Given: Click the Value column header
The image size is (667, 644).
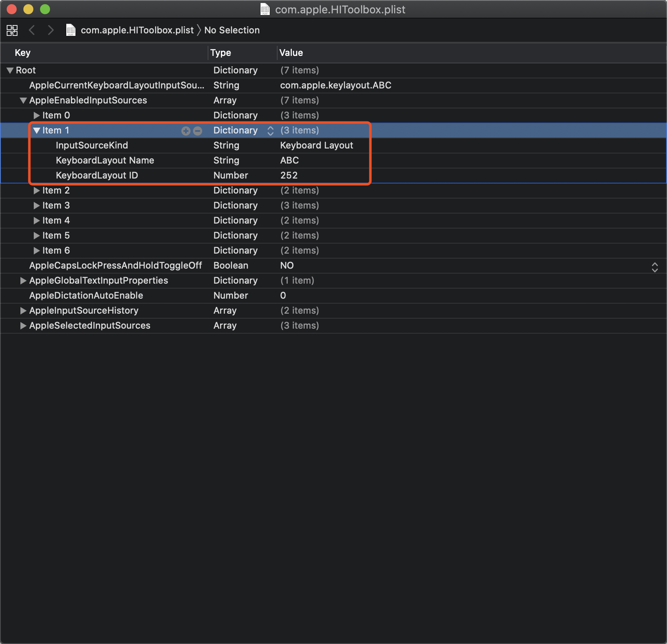Looking at the screenshot, I should click(291, 53).
